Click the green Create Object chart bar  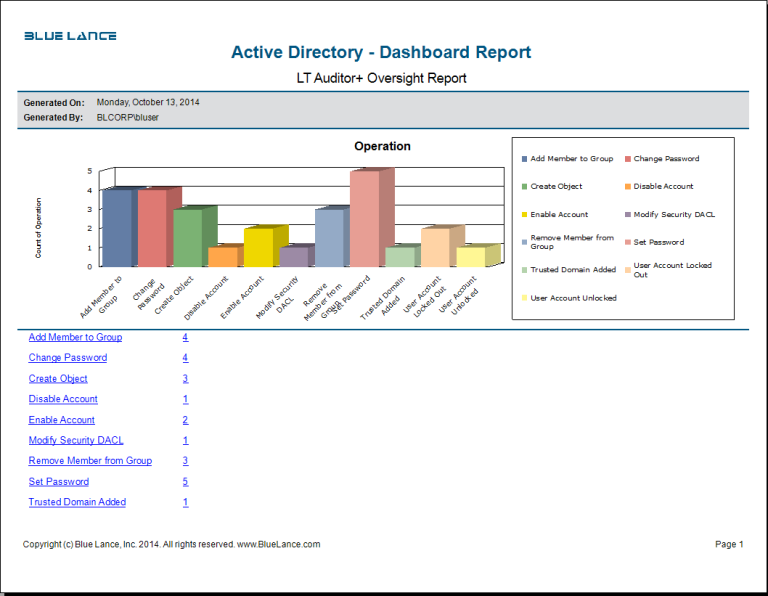click(x=187, y=238)
